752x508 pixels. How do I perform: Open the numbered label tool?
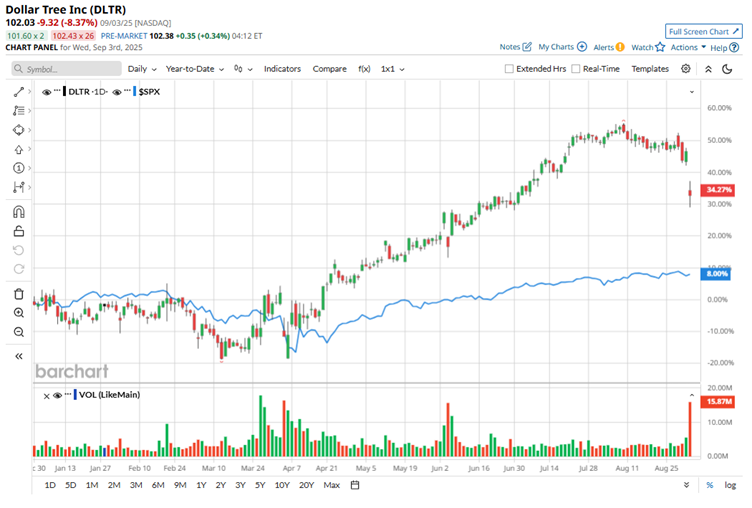click(19, 168)
